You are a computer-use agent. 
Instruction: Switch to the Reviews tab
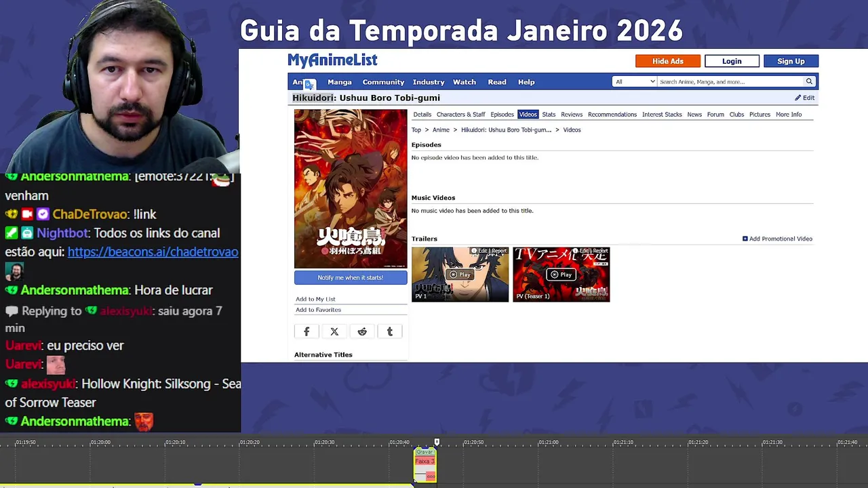pyautogui.click(x=572, y=115)
